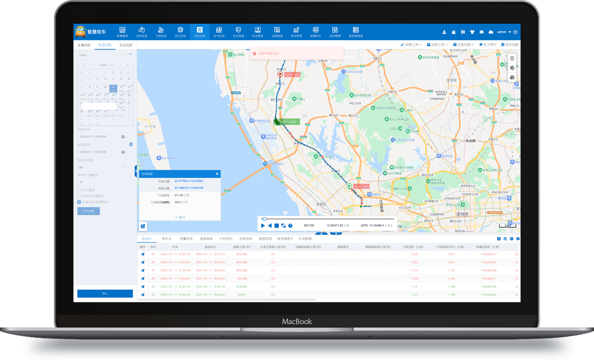Click the blue 停止 button

click(105, 293)
